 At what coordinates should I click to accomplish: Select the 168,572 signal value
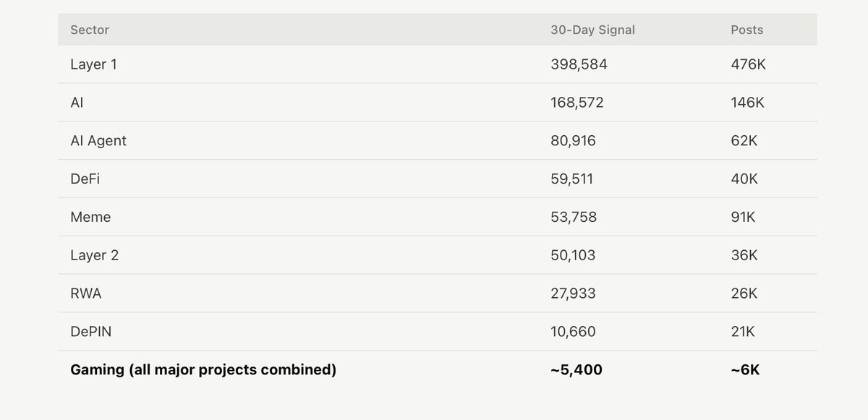[576, 103]
